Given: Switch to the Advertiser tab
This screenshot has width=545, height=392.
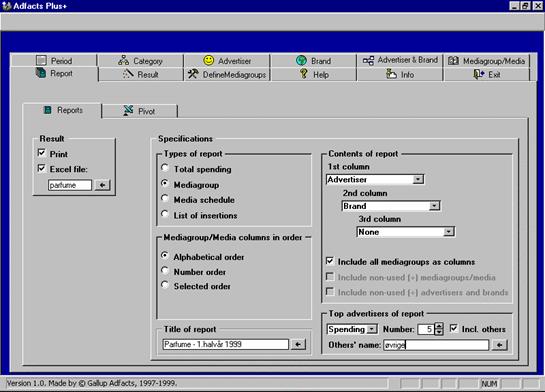Looking at the screenshot, I should click(x=227, y=61).
